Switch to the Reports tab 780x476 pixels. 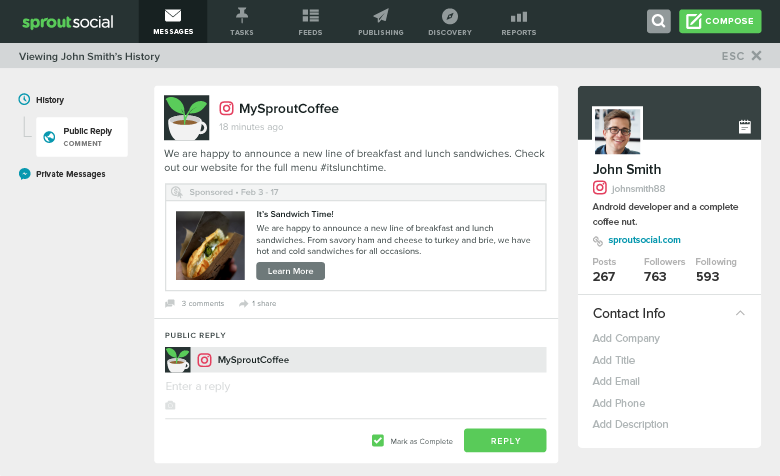[518, 21]
